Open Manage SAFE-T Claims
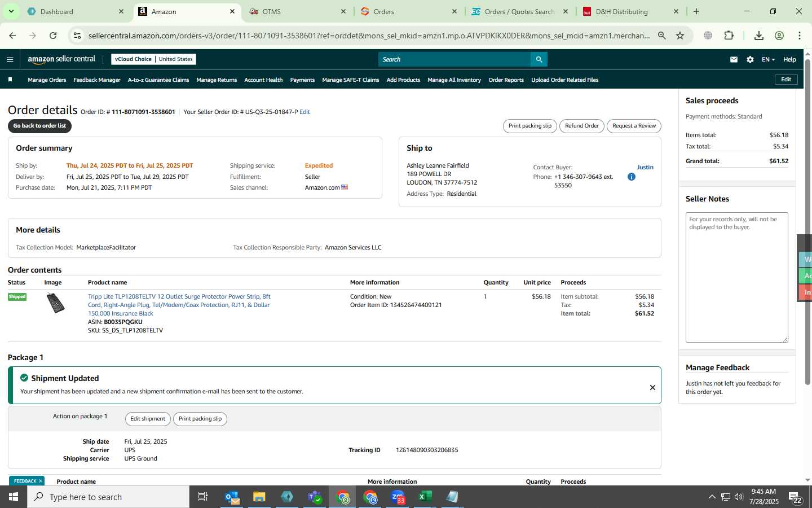The width and height of the screenshot is (812, 508). [350, 80]
